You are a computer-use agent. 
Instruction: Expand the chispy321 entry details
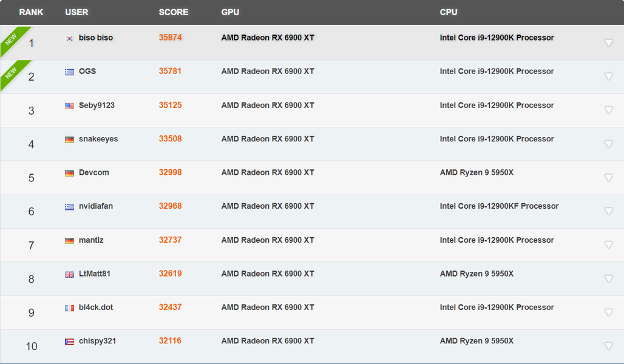(609, 346)
